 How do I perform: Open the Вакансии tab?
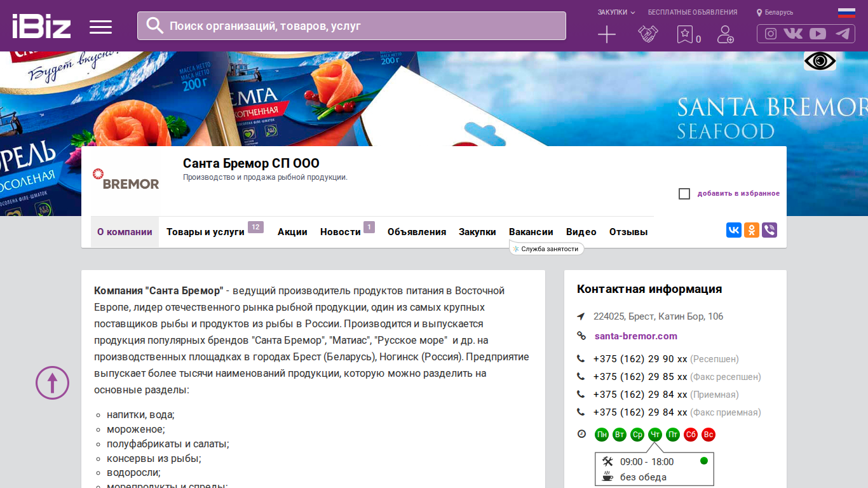531,232
